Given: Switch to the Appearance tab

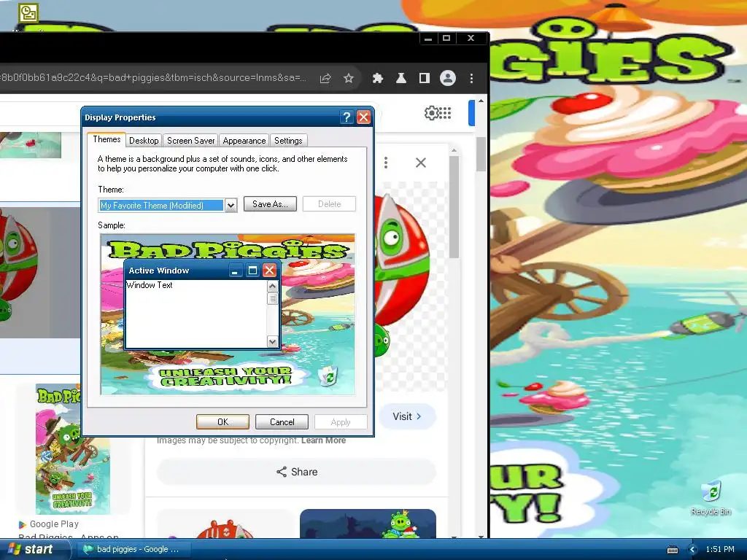Looking at the screenshot, I should tap(244, 141).
